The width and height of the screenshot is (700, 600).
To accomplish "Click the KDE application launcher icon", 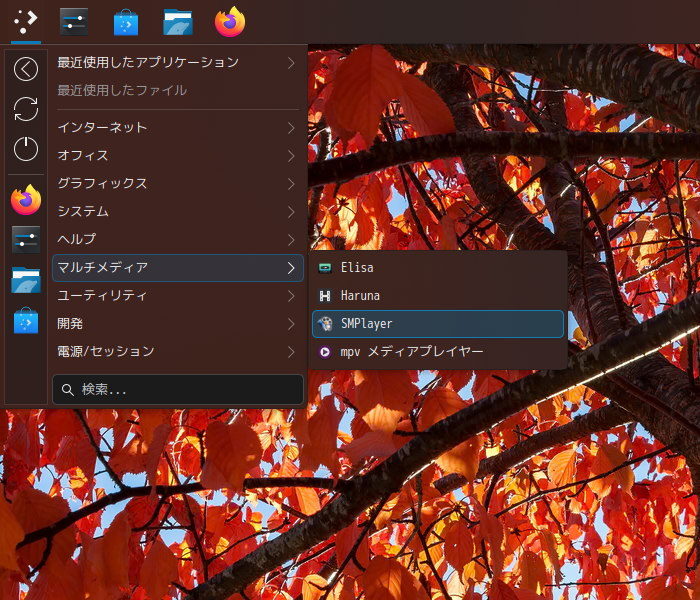I will click(26, 21).
